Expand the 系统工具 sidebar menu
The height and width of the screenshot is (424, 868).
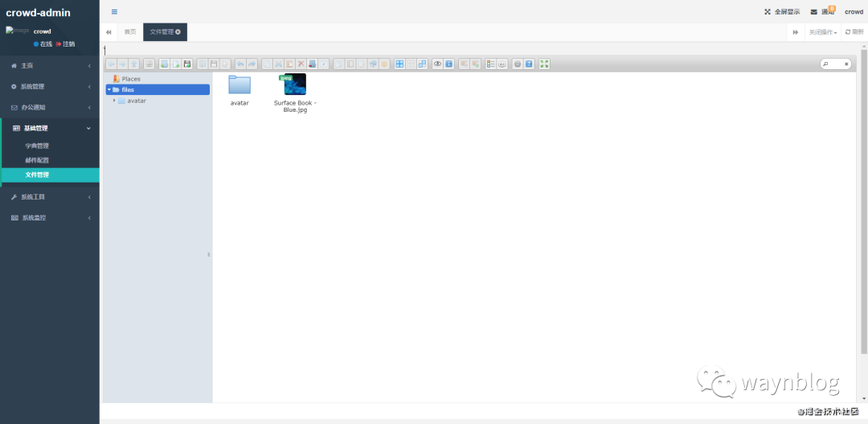pos(50,197)
